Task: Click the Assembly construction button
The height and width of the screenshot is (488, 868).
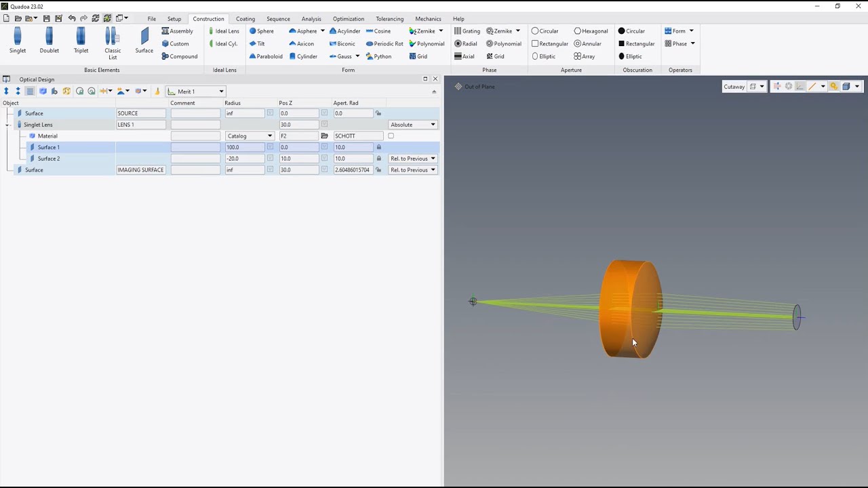Action: click(x=178, y=31)
